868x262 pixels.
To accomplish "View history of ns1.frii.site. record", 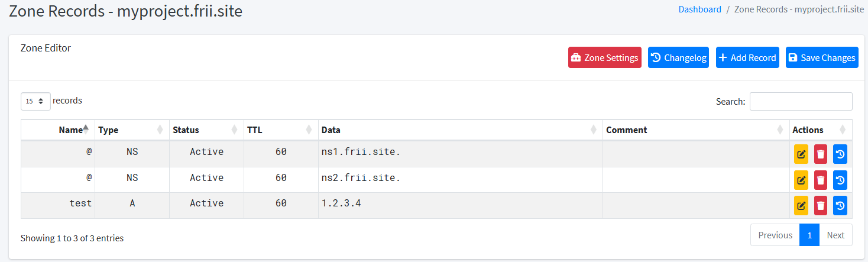I will pos(840,154).
